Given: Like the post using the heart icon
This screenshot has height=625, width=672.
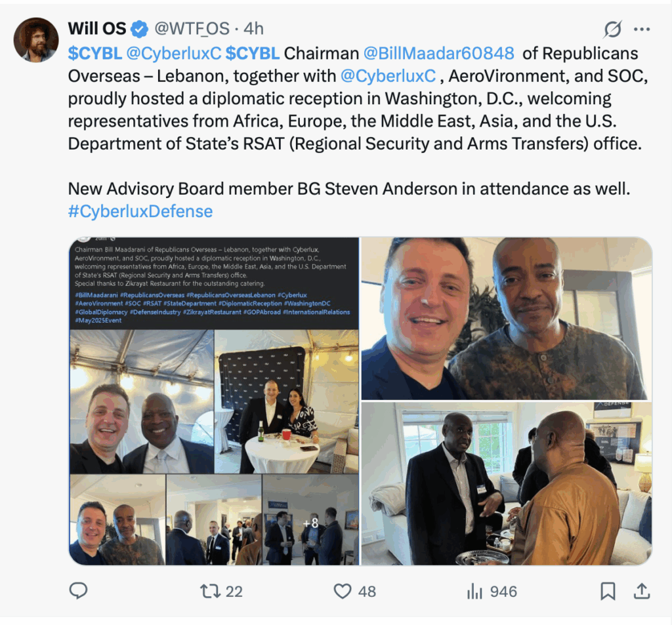Looking at the screenshot, I should [x=343, y=591].
